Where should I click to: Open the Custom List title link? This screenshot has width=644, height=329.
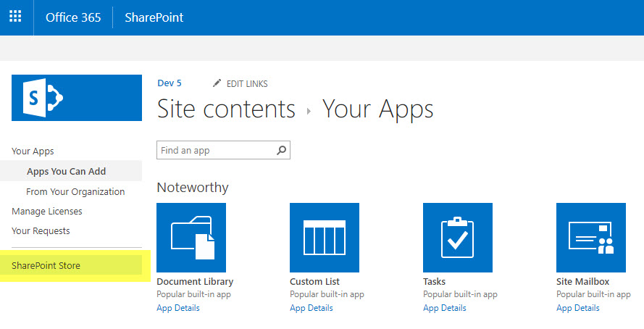point(314,282)
